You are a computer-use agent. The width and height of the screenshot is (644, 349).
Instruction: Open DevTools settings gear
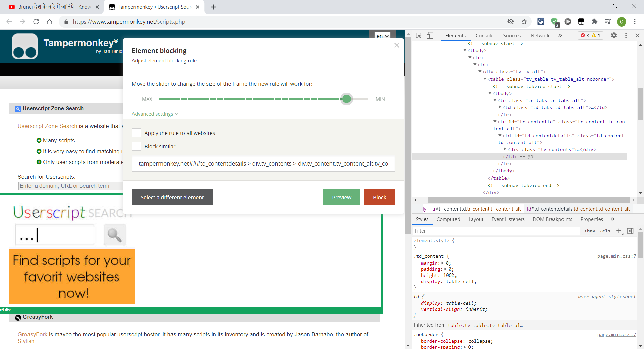pyautogui.click(x=614, y=35)
